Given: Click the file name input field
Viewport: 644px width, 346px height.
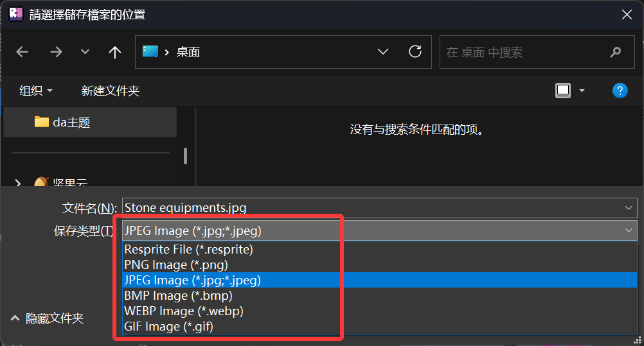Looking at the screenshot, I should (x=373, y=207).
